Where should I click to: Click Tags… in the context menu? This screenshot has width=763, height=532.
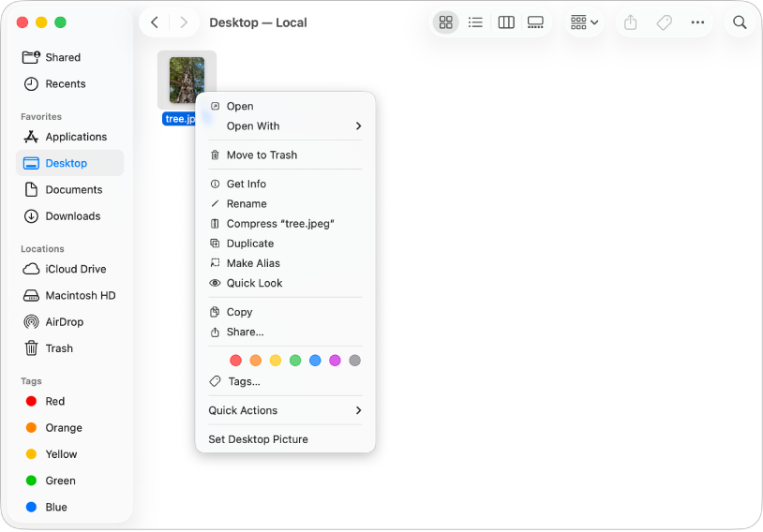[244, 381]
